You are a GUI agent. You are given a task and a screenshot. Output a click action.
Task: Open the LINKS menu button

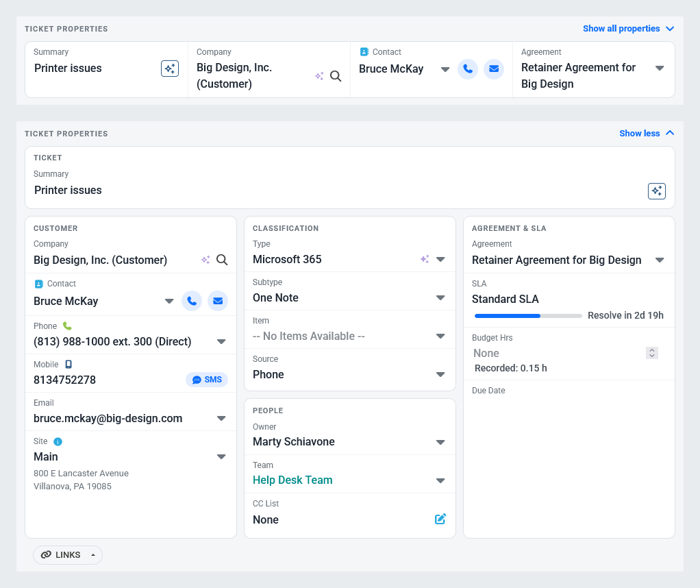(x=68, y=555)
